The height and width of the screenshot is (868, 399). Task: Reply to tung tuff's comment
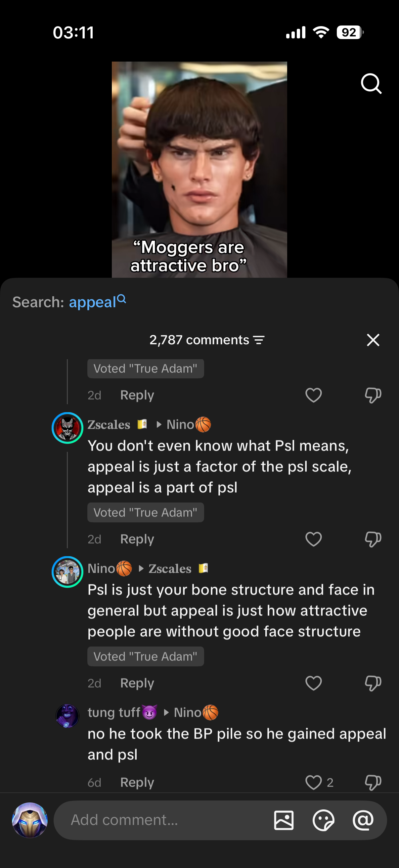coord(137,782)
